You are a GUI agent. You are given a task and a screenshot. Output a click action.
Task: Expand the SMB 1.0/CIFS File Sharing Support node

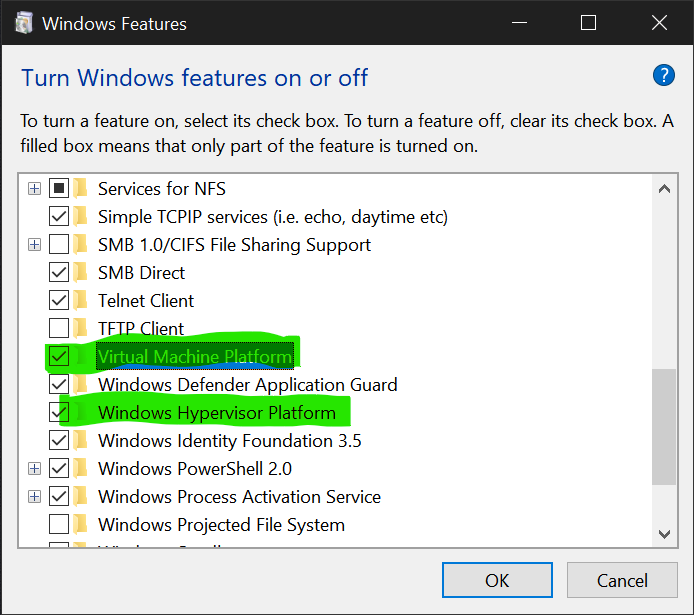[x=34, y=245]
